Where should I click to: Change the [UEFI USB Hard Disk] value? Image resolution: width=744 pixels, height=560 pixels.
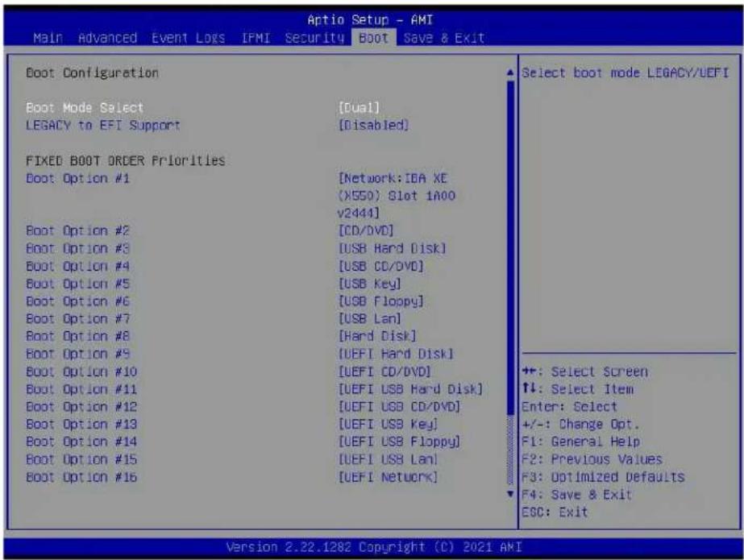pos(410,389)
